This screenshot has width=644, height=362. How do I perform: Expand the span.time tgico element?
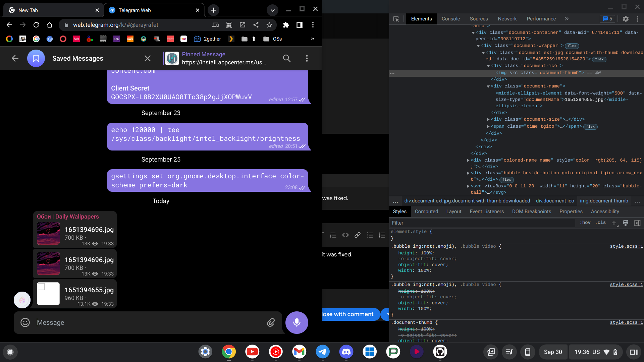pyautogui.click(x=489, y=126)
